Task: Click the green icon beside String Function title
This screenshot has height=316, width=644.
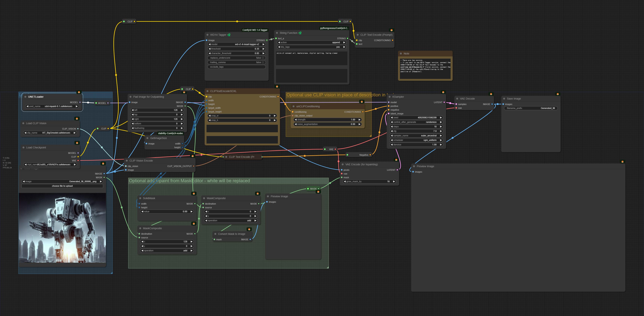Action: click(x=300, y=33)
